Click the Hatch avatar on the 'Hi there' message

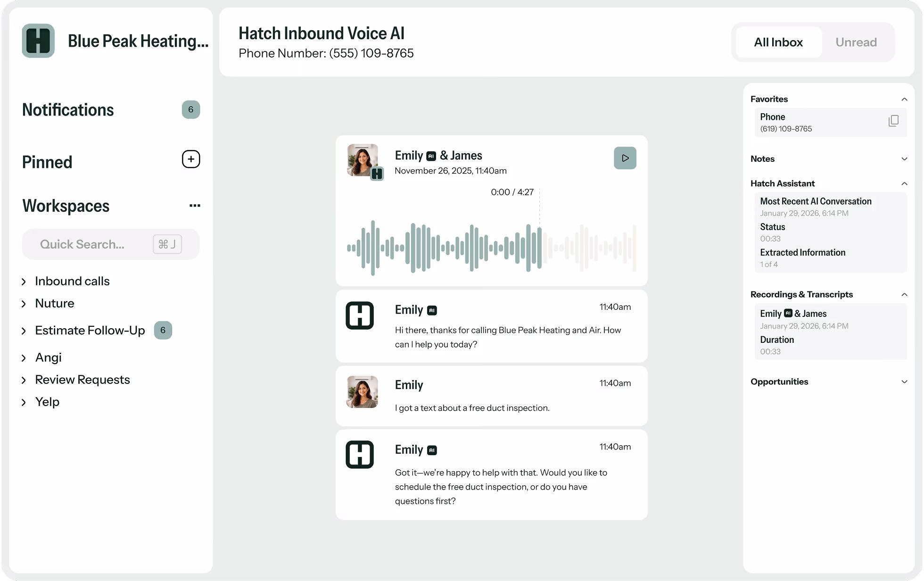[360, 315]
